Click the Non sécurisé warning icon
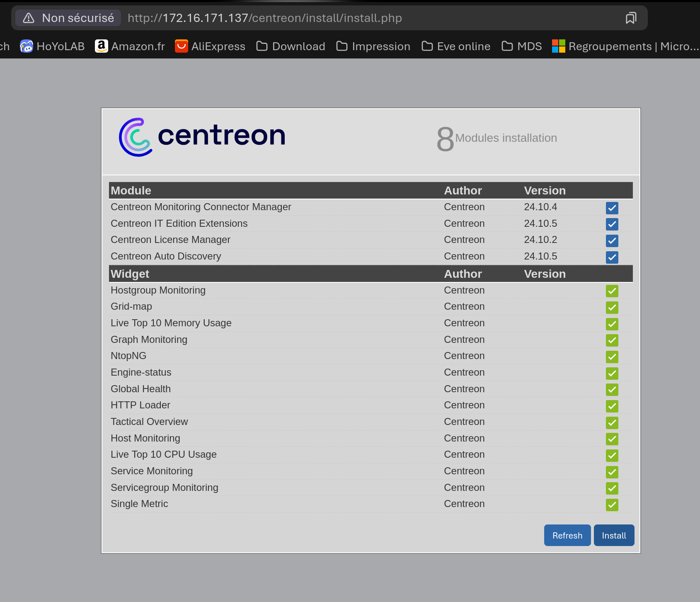Viewport: 700px width, 602px height. [x=29, y=18]
